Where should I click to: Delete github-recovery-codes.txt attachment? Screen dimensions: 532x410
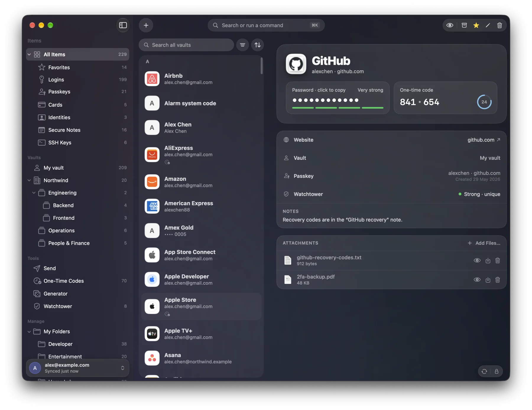[498, 260]
